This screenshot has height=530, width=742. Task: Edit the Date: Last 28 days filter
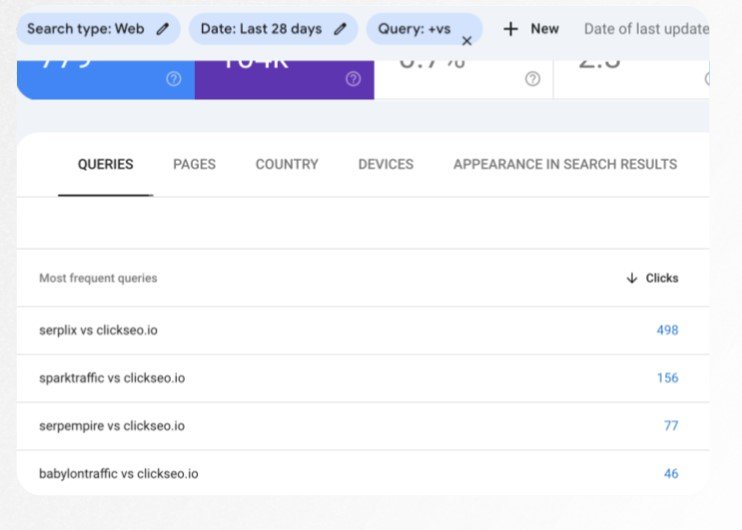[x=340, y=29]
